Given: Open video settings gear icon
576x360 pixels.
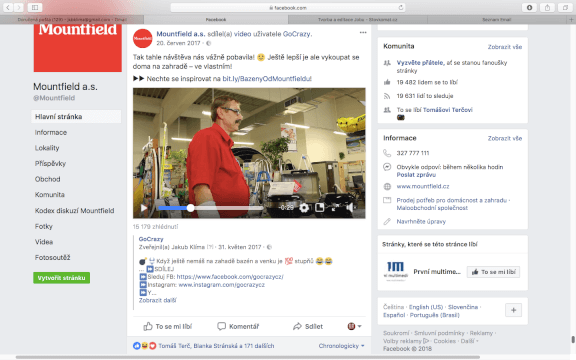Looking at the screenshot, I should [304, 208].
